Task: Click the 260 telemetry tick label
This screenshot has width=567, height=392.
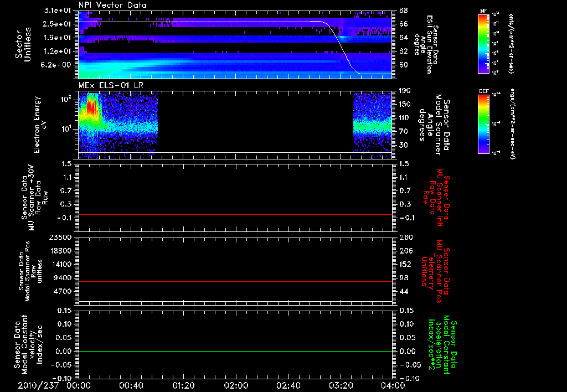Action: pos(405,238)
